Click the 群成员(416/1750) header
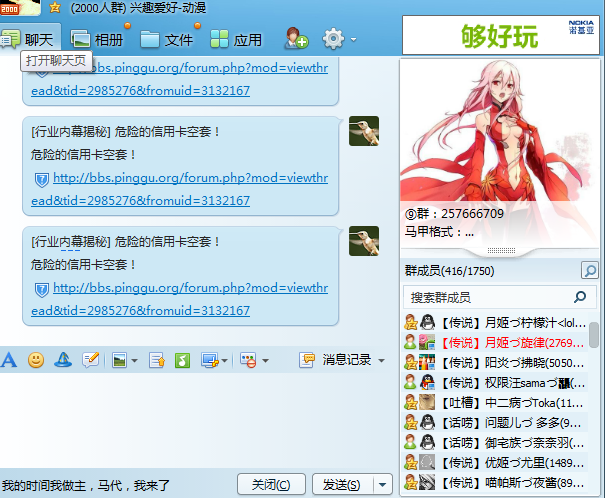605x498 pixels. tap(450, 271)
